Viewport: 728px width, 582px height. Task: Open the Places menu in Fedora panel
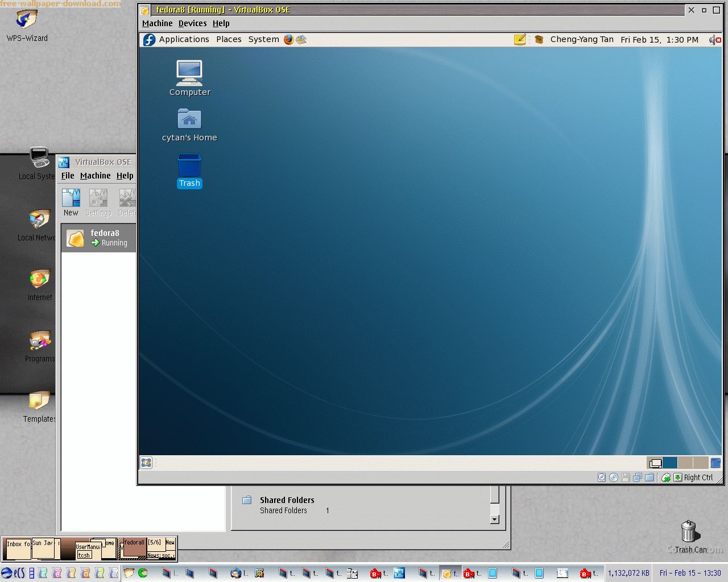(x=229, y=40)
